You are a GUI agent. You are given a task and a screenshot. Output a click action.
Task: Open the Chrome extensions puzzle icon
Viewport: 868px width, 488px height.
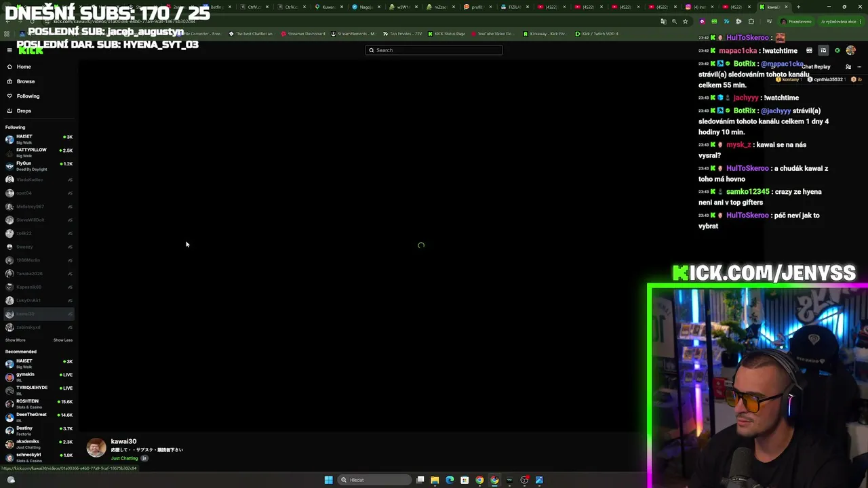(751, 22)
